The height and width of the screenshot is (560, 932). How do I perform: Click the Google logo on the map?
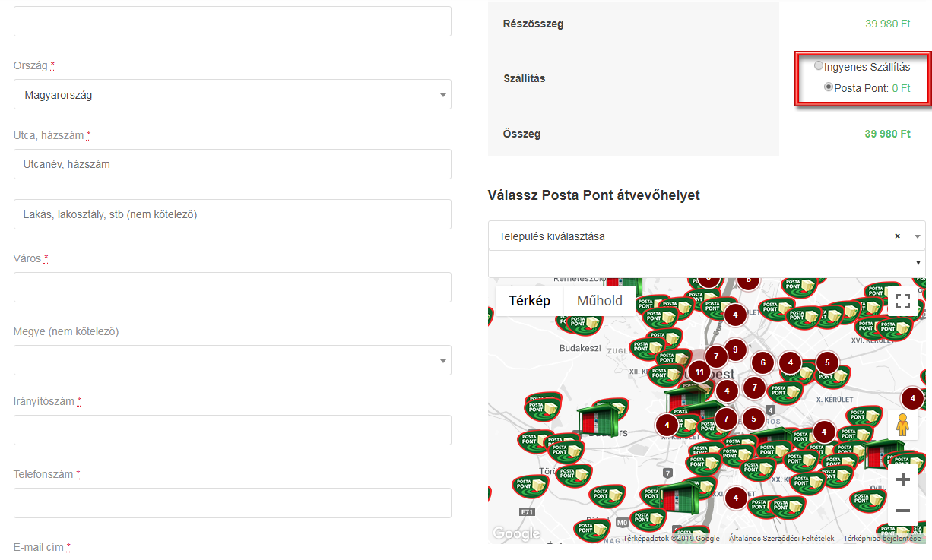[x=515, y=534]
